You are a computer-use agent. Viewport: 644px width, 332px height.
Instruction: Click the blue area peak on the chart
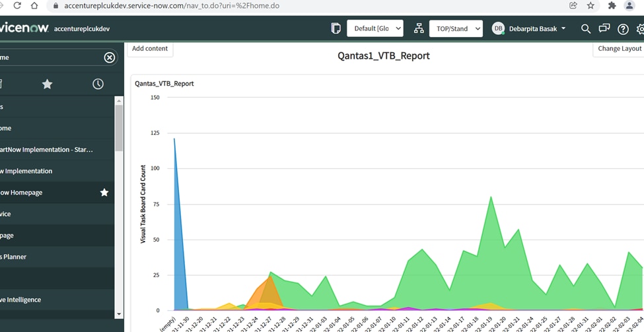tap(174, 141)
